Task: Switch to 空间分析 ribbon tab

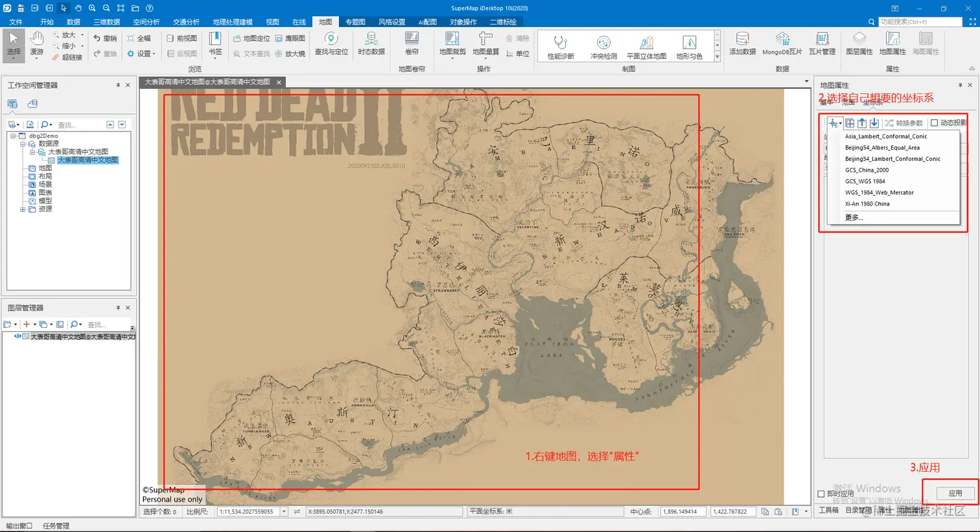Action: (146, 22)
